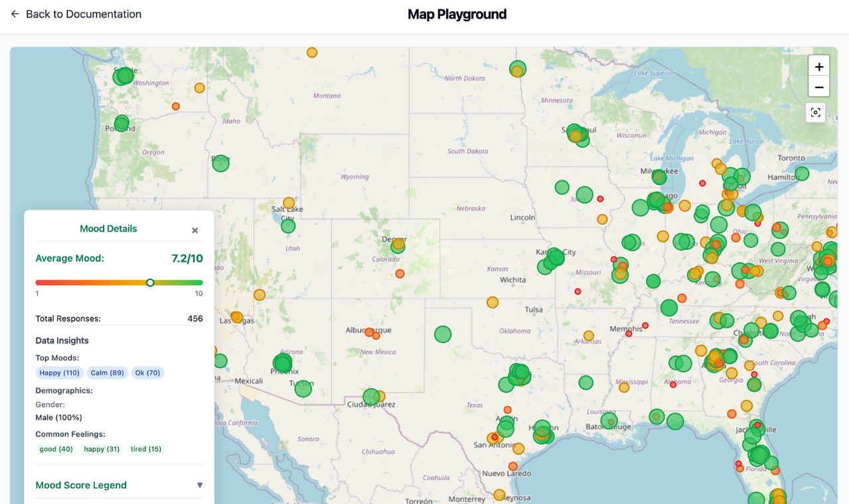Click the green marker at Phoenix

coord(283,363)
